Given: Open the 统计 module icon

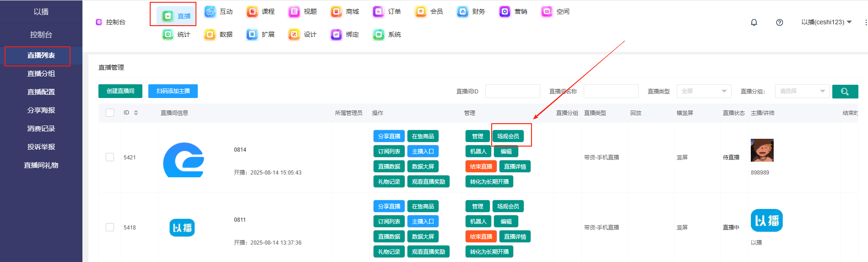Looking at the screenshot, I should click(x=168, y=34).
